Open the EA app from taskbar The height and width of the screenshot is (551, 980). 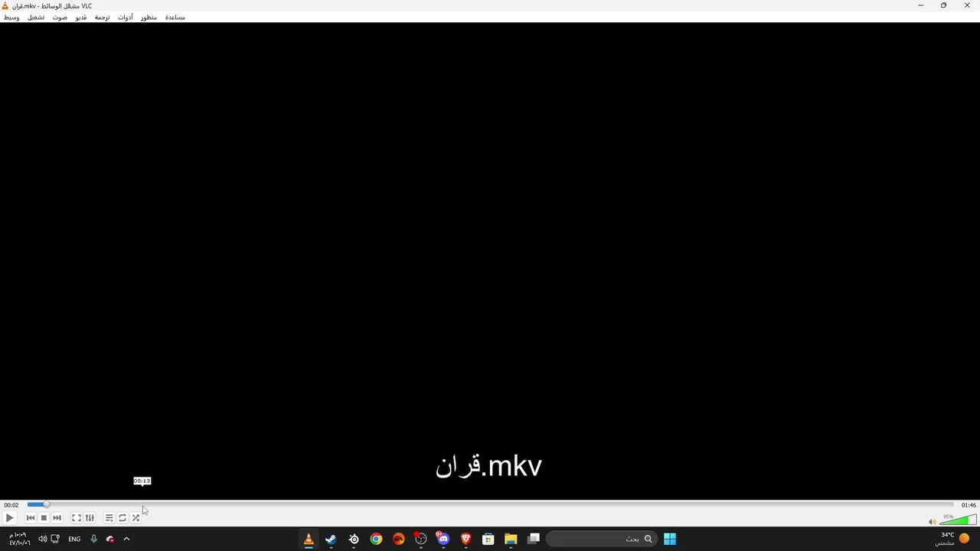point(398,539)
